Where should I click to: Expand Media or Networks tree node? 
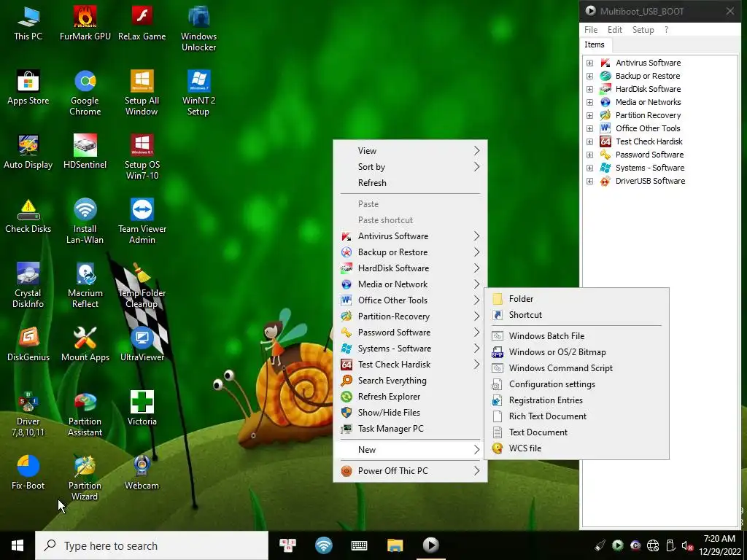point(589,102)
